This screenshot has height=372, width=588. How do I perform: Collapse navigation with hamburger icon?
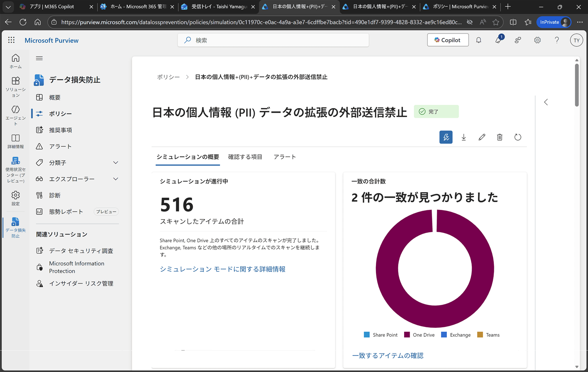(39, 58)
